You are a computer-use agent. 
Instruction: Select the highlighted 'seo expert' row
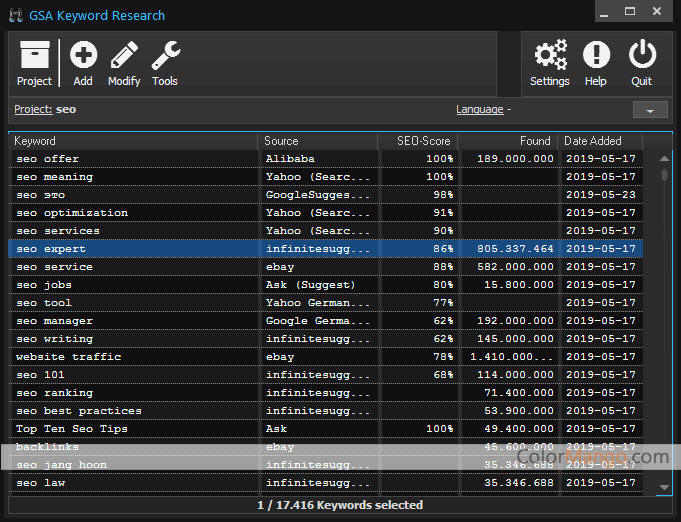[x=326, y=249]
